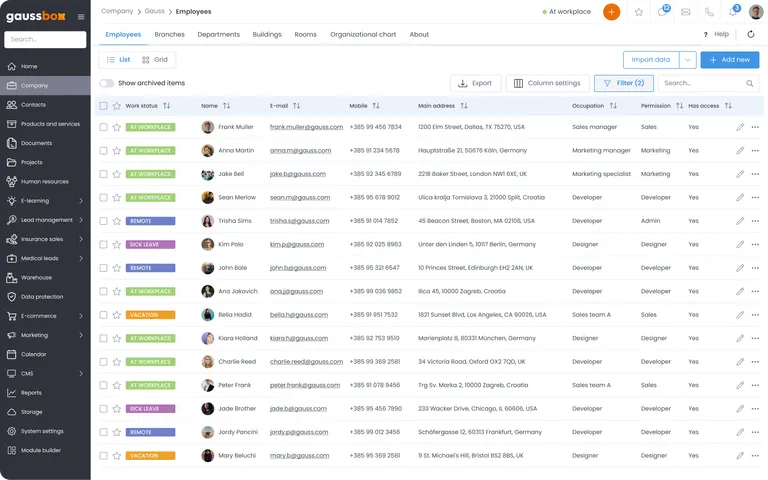Image resolution: width=768 pixels, height=480 pixels.
Task: Open Import data dropdown arrow
Action: (687, 60)
